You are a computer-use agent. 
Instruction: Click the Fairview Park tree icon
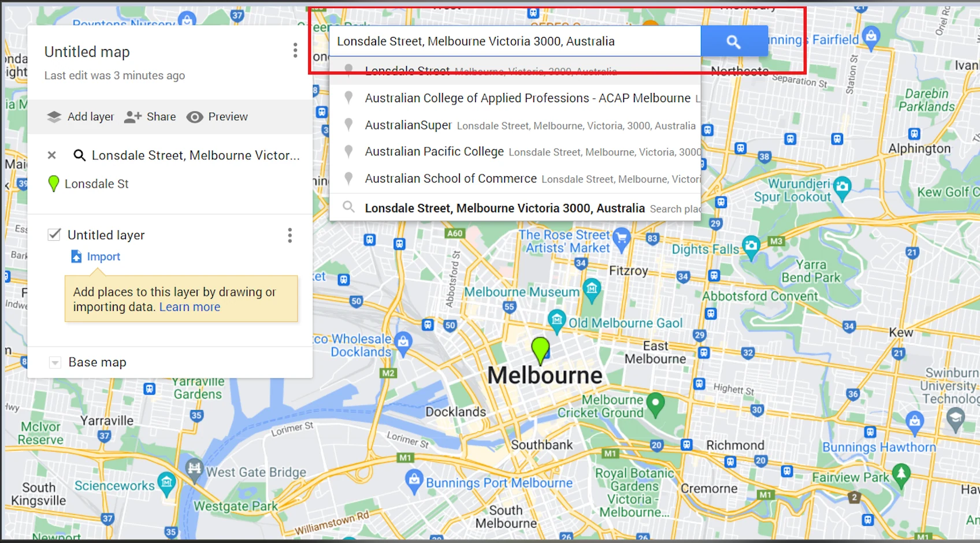click(x=901, y=476)
